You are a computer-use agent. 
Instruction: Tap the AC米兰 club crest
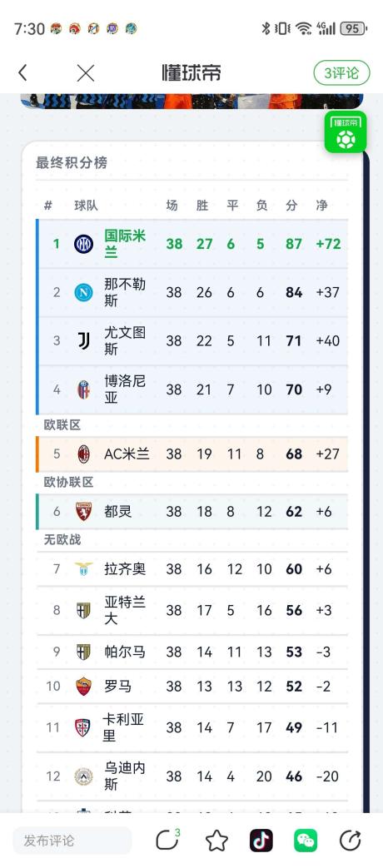tap(83, 454)
